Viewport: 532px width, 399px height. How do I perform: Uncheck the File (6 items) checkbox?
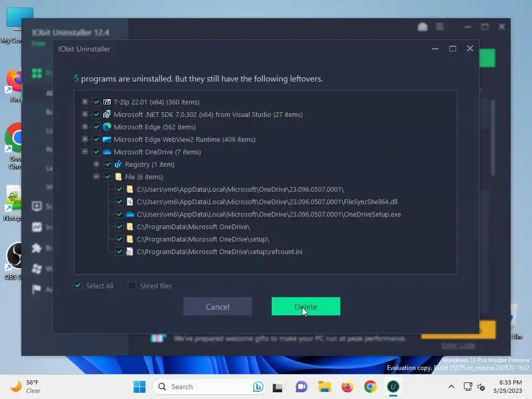108,177
